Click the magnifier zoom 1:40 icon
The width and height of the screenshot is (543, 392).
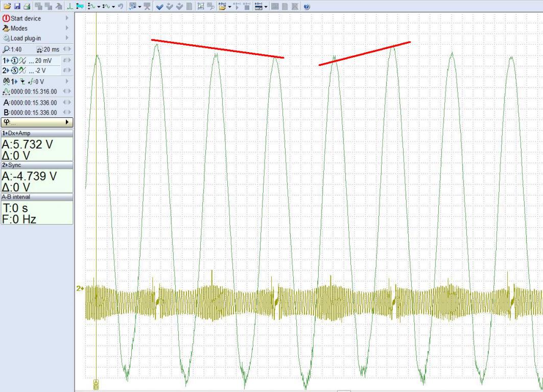[x=6, y=50]
